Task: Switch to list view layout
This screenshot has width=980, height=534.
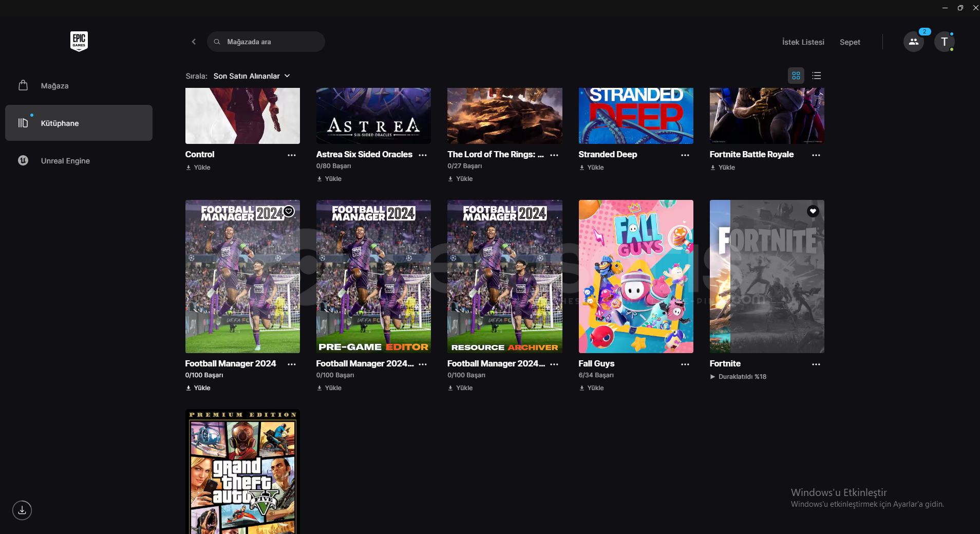Action: click(x=817, y=76)
